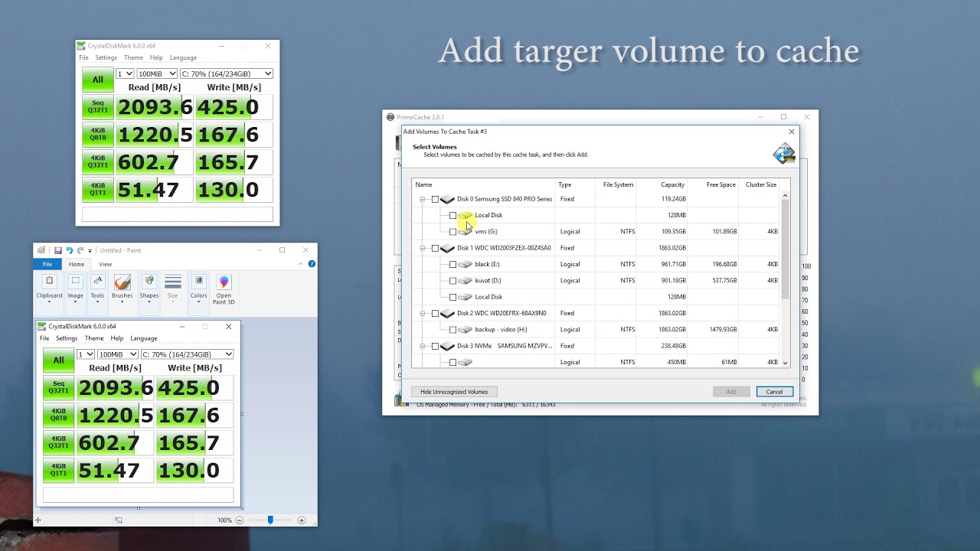Click Hide Unrecognized Volumes button
980x551 pixels.
(x=454, y=392)
